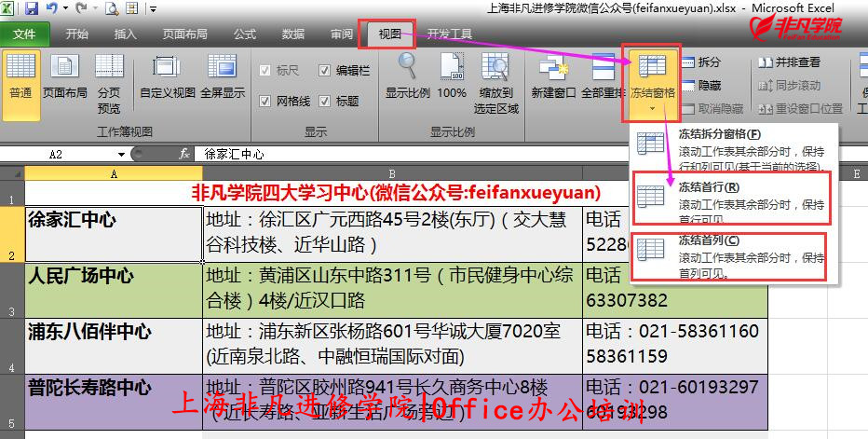Select cell 普陀长寿路中心
868x439 pixels.
pyautogui.click(x=114, y=402)
